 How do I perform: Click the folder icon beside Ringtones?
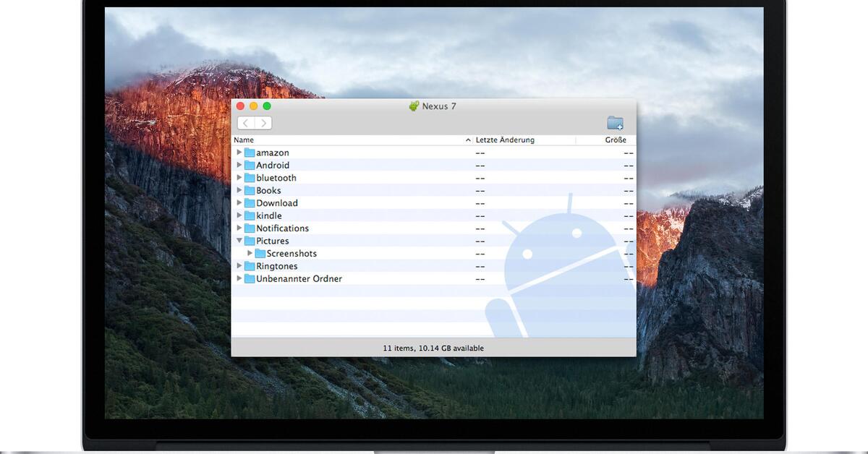[249, 266]
